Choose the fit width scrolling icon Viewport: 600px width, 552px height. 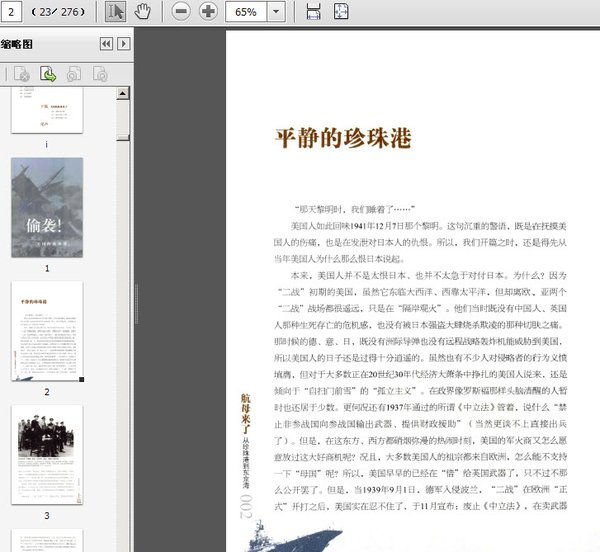click(314, 11)
